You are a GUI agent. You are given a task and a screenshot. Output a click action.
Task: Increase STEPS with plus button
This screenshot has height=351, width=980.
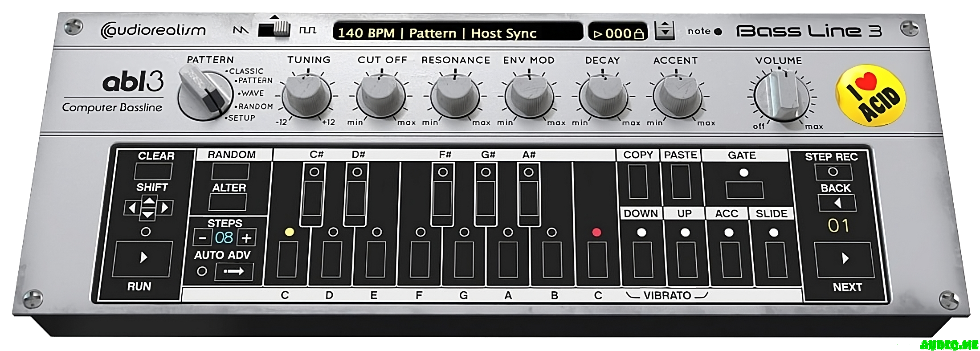[x=246, y=238]
